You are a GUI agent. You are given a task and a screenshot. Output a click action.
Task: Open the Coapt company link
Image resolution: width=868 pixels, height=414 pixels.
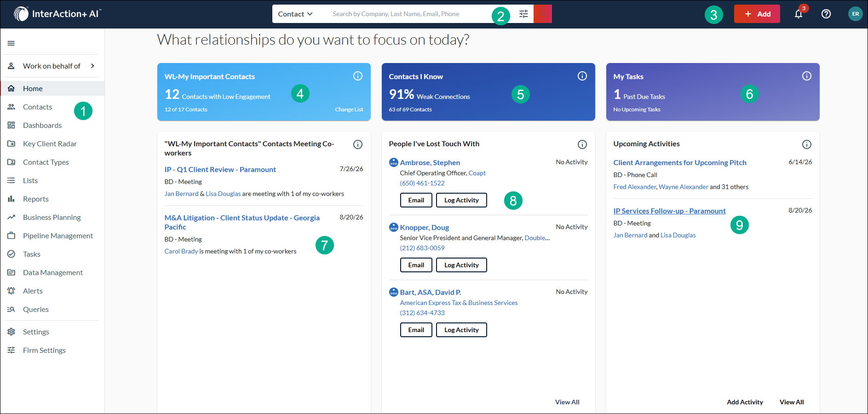tap(477, 173)
